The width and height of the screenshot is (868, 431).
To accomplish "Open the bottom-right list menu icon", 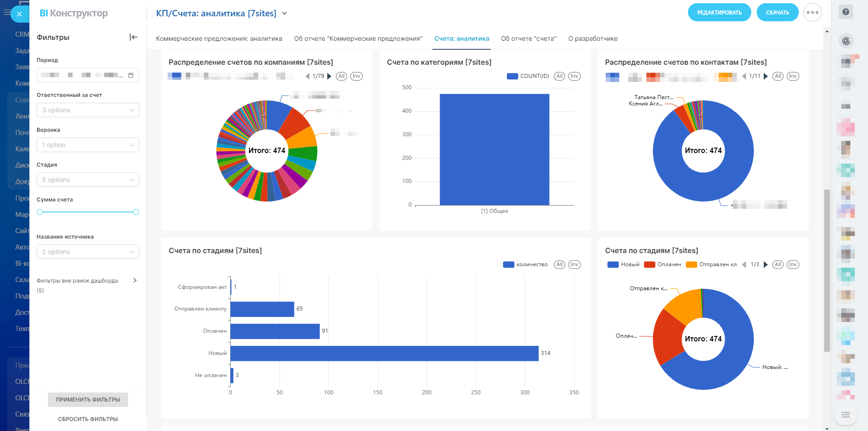I will point(845,415).
